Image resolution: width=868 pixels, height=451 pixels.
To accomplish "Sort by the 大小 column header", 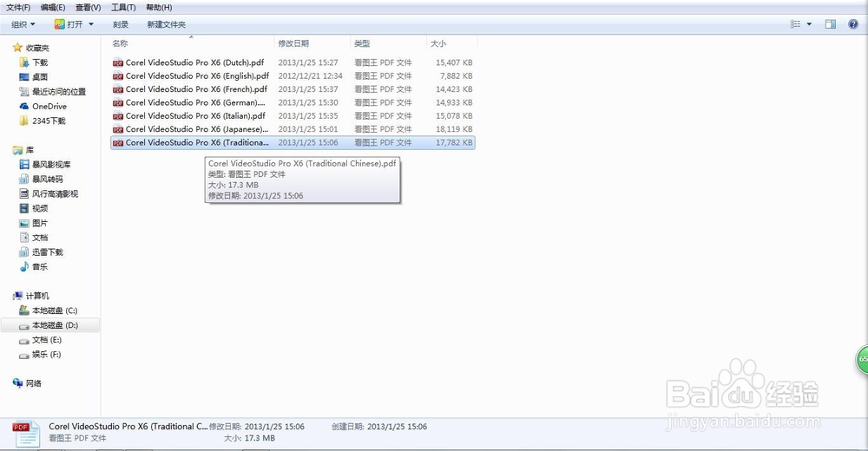I will (x=437, y=43).
